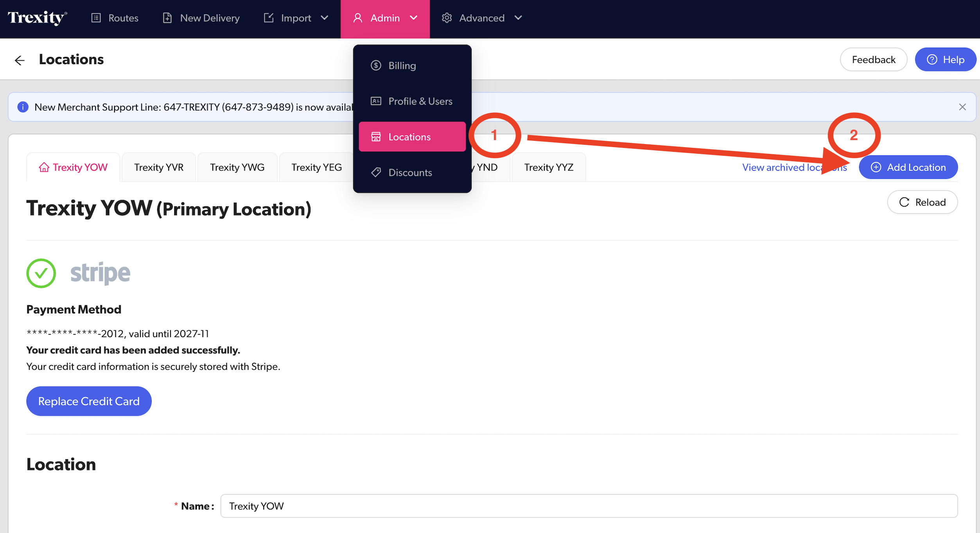Switch to the Trexity YVR tab
Image resolution: width=980 pixels, height=533 pixels.
click(x=159, y=167)
